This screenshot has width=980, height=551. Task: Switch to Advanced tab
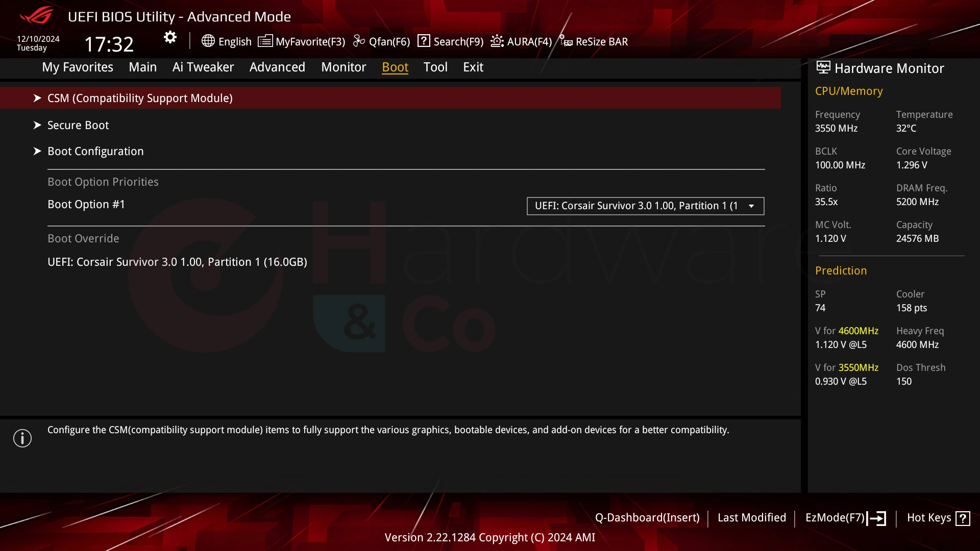pos(277,67)
